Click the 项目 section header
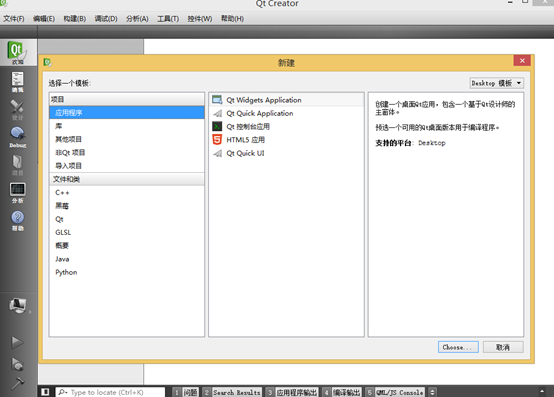Viewport: 554px width, 397px height. click(x=127, y=99)
